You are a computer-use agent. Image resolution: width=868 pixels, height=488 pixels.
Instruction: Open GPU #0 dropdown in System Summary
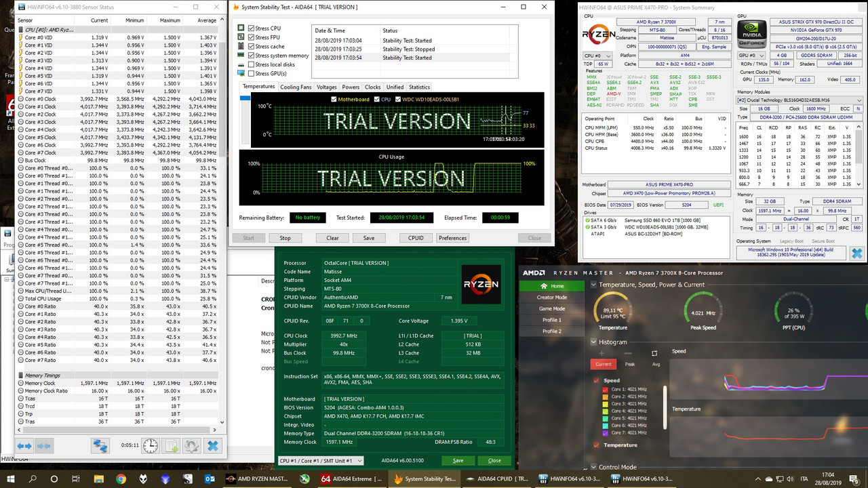751,56
